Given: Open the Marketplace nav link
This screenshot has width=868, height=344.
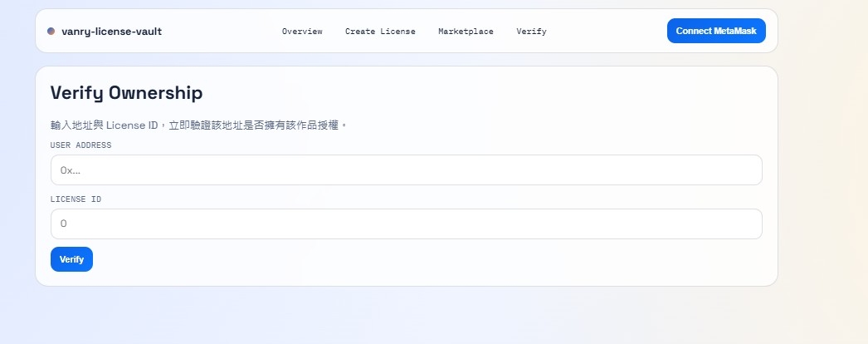Looking at the screenshot, I should (466, 32).
